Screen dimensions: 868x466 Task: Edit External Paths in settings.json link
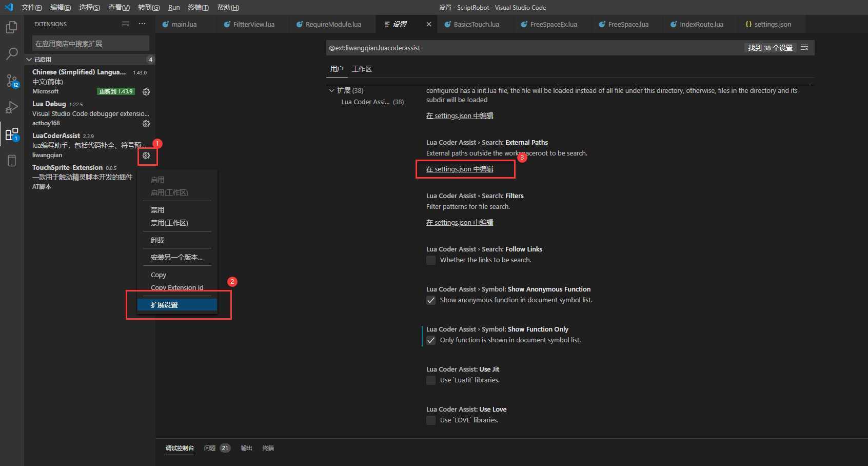(460, 169)
